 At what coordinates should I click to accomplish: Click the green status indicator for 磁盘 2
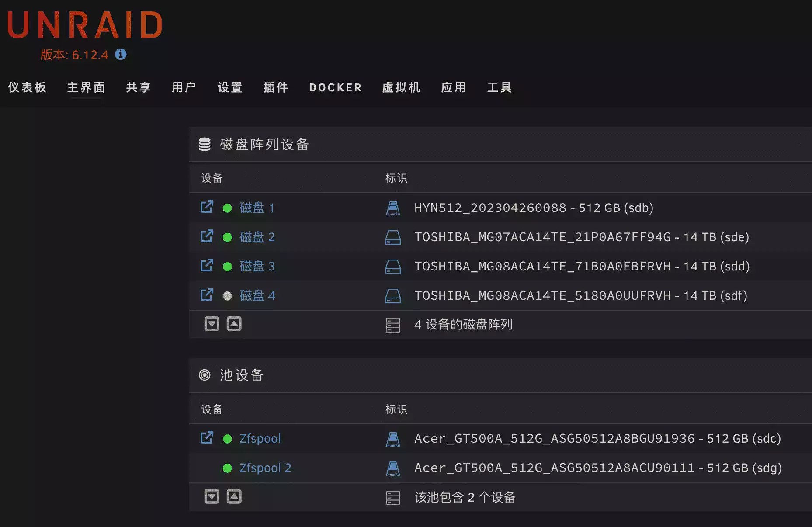click(227, 237)
